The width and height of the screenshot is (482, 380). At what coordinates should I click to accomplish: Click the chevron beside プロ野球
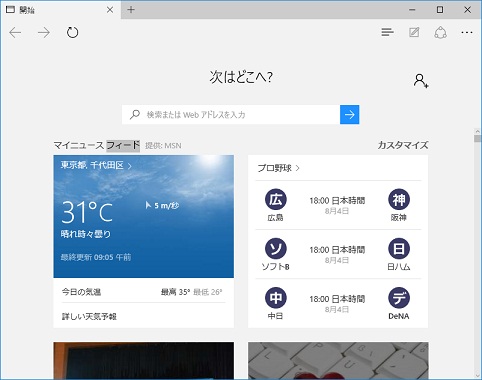(x=297, y=168)
